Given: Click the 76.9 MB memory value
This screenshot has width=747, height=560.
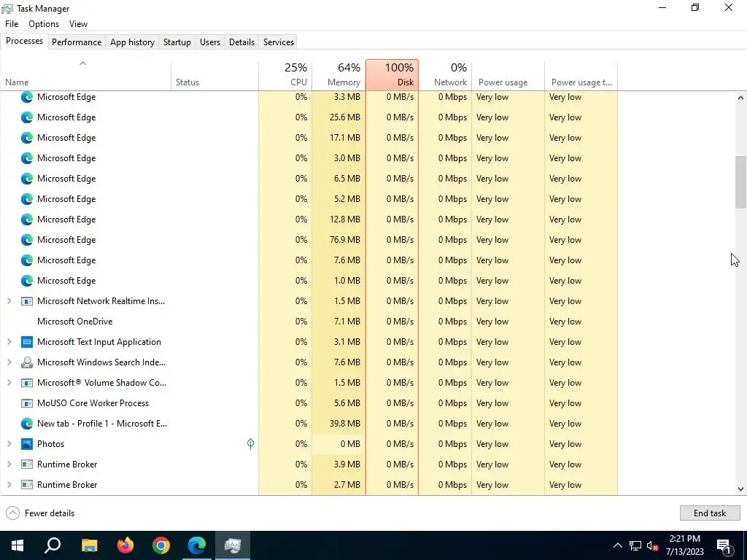Looking at the screenshot, I should (344, 239).
